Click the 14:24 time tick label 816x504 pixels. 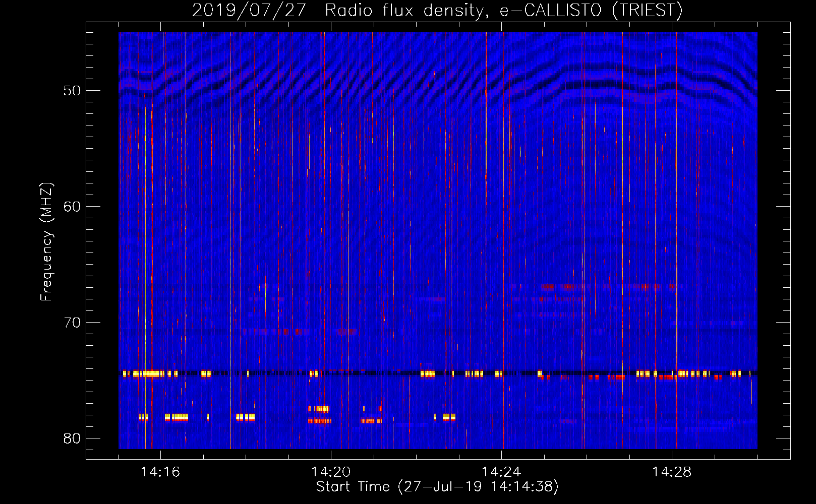(501, 472)
